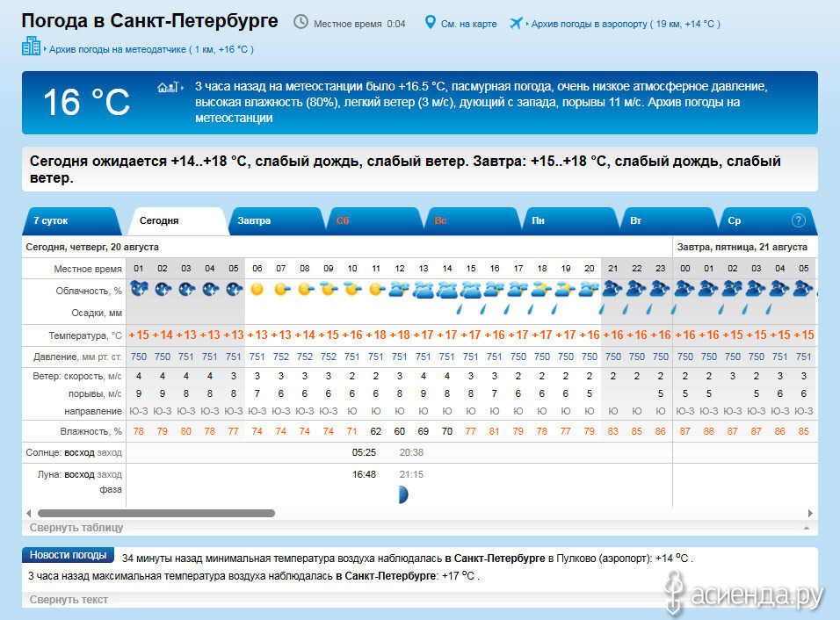840x620 pixels.
Task: Click the cloud icon at 12 hour
Action: point(400,290)
